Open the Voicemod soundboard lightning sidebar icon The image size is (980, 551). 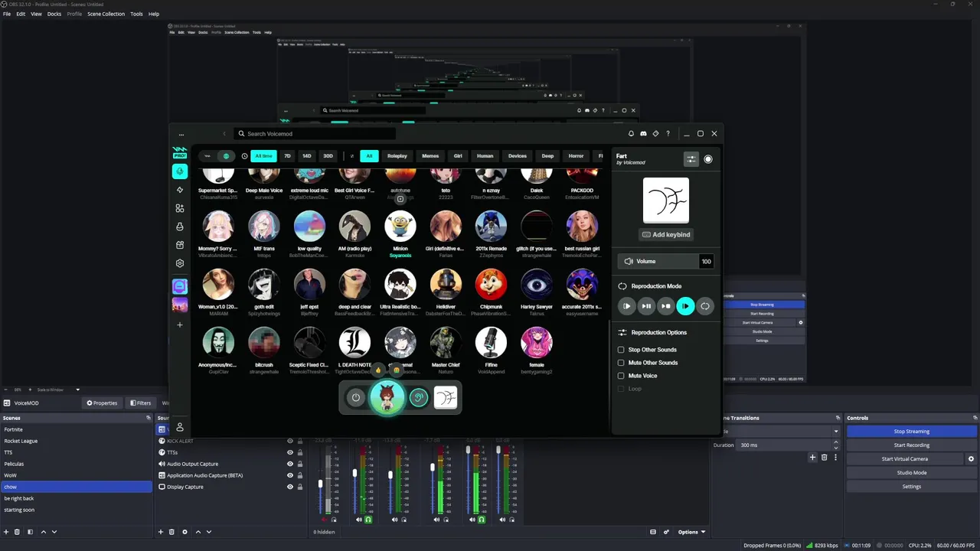coord(180,190)
